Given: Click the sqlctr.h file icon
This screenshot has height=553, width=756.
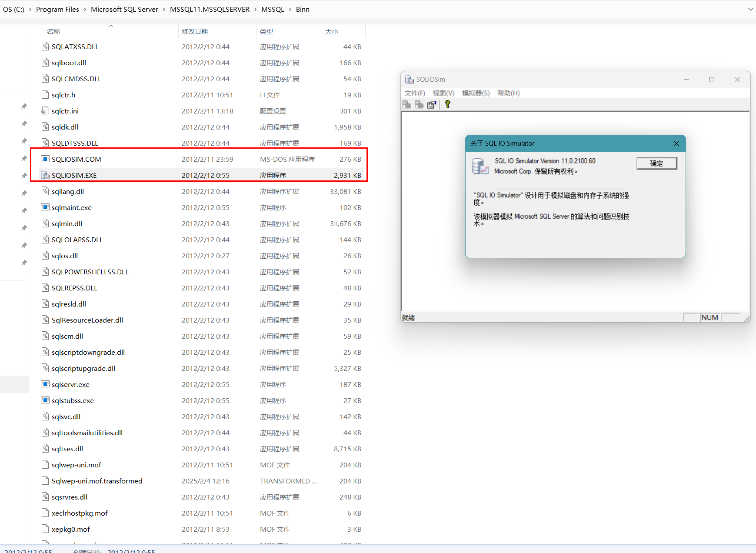Looking at the screenshot, I should (45, 95).
